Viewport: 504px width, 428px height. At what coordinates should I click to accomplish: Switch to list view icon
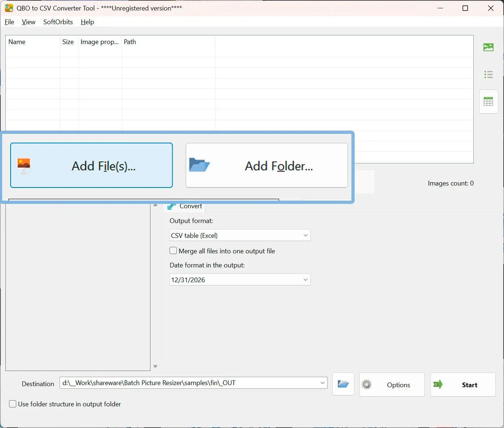pyautogui.click(x=488, y=75)
